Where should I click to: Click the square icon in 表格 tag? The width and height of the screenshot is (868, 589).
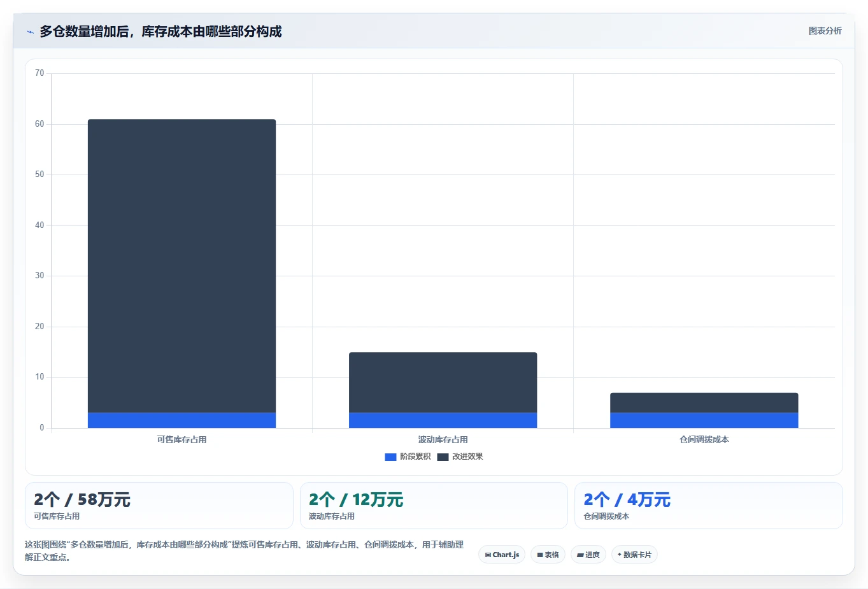(539, 555)
